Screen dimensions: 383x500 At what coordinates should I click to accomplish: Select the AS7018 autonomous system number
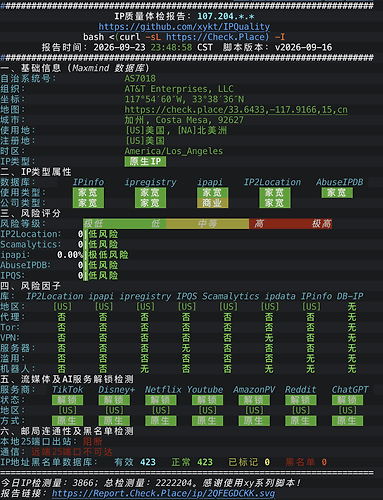tap(140, 79)
